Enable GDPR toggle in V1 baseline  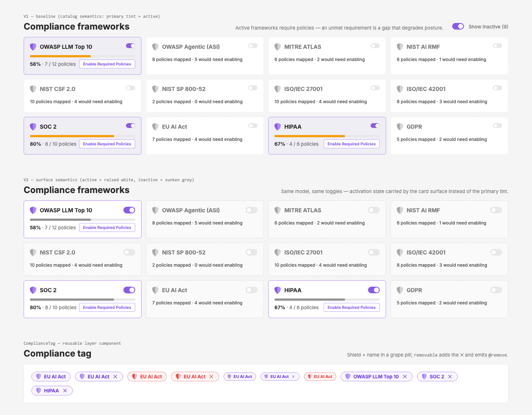[498, 126]
